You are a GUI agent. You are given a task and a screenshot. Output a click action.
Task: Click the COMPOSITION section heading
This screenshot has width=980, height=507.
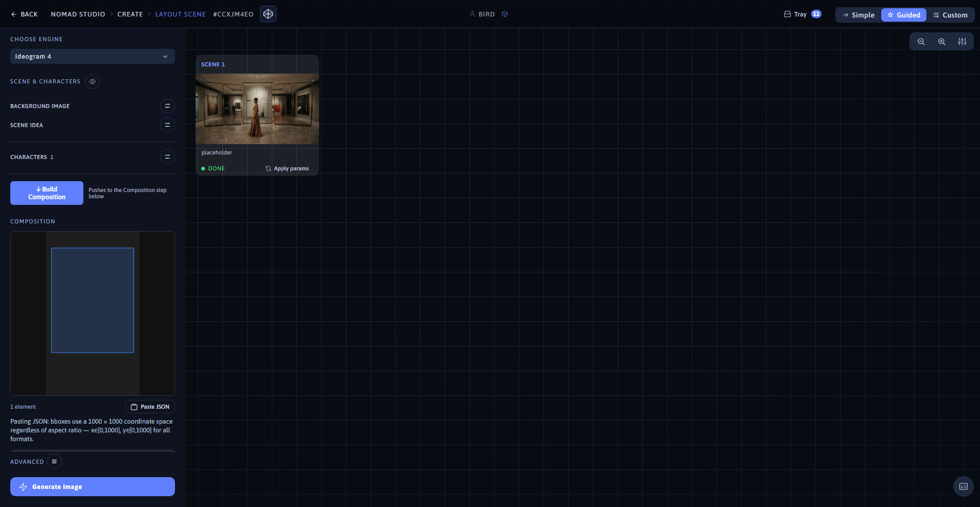pyautogui.click(x=33, y=221)
